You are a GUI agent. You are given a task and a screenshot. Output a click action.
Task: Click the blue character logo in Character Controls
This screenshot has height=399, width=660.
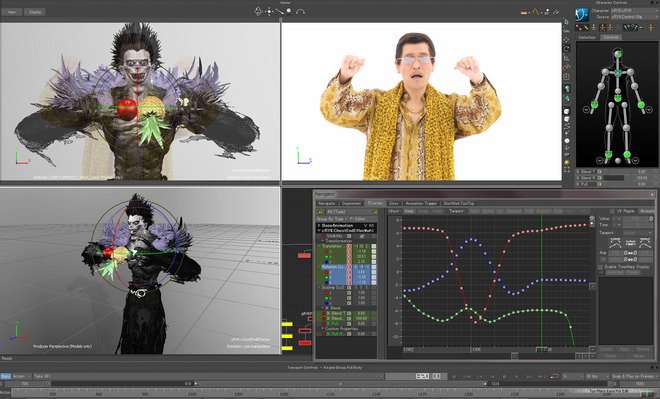tap(582, 14)
